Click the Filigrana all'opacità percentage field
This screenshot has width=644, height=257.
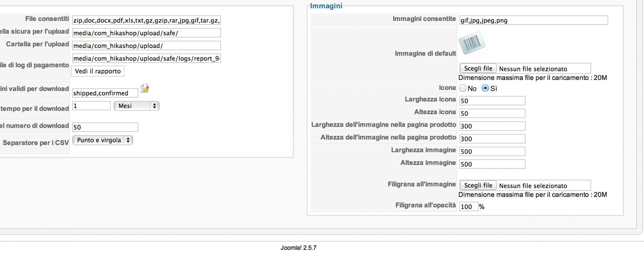click(469, 207)
